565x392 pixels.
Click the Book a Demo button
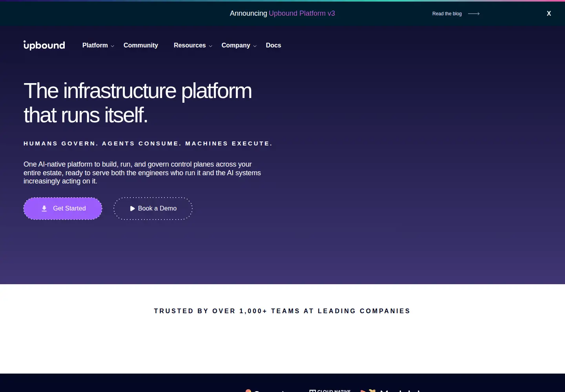tap(153, 209)
